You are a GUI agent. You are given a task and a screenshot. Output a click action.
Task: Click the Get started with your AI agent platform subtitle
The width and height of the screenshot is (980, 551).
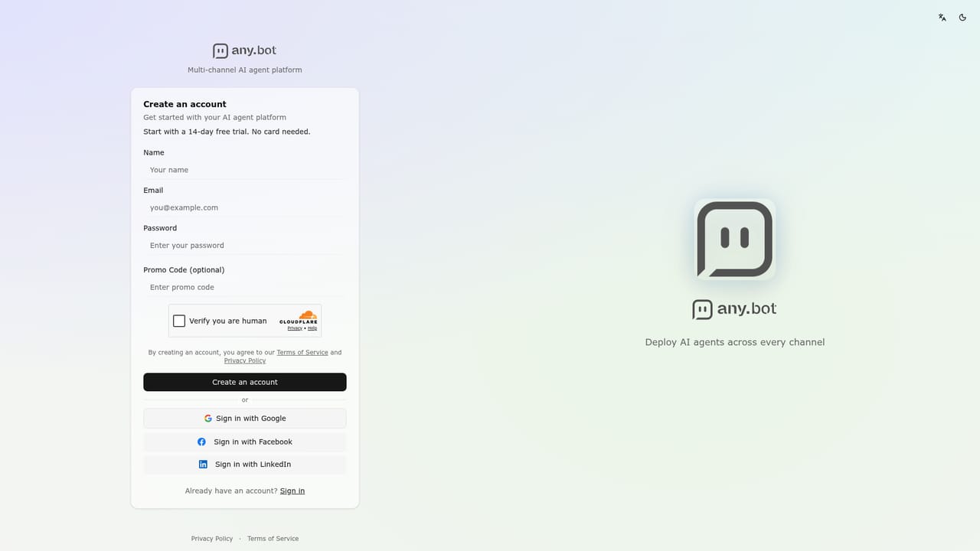click(214, 117)
